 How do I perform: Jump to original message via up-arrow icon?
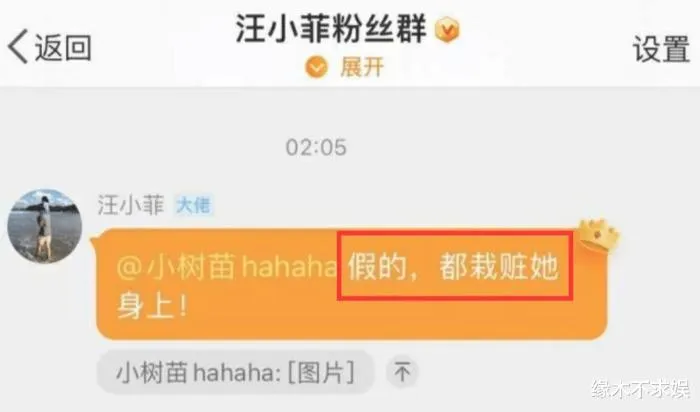click(402, 372)
